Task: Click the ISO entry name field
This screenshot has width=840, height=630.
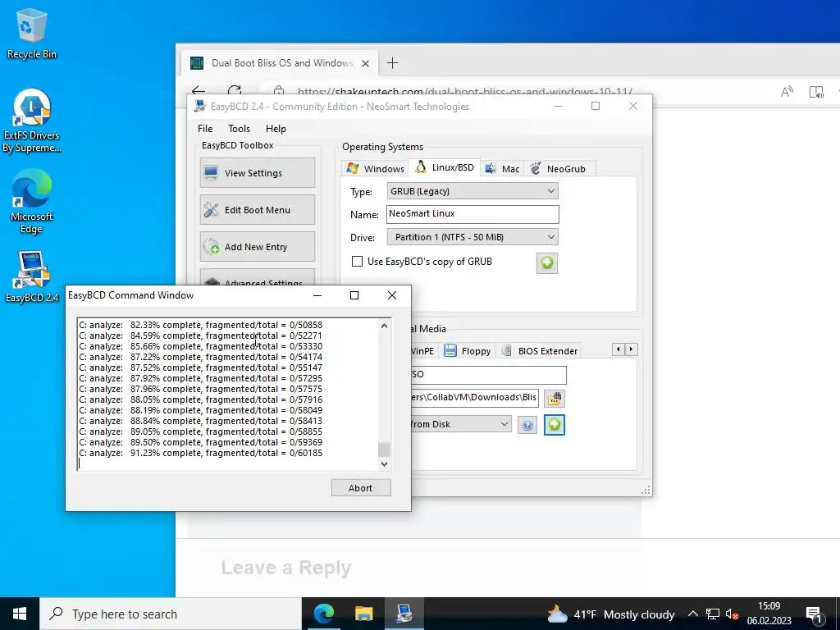Action: (489, 374)
